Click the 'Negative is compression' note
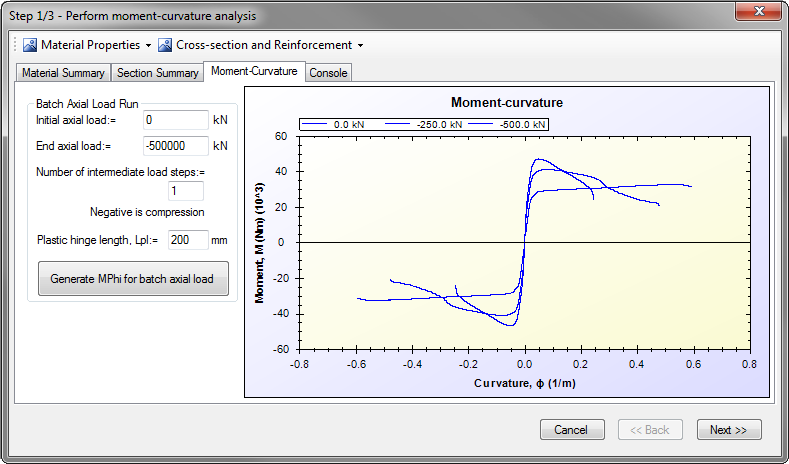 click(147, 212)
